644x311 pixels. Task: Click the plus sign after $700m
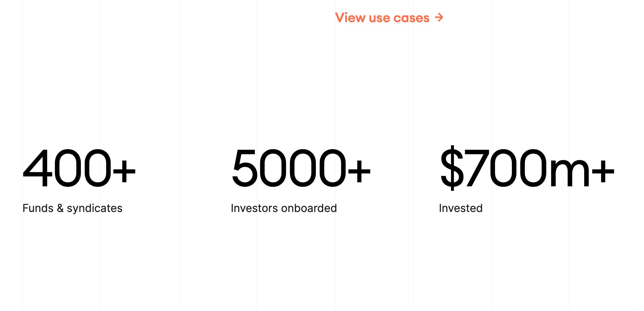coord(603,171)
